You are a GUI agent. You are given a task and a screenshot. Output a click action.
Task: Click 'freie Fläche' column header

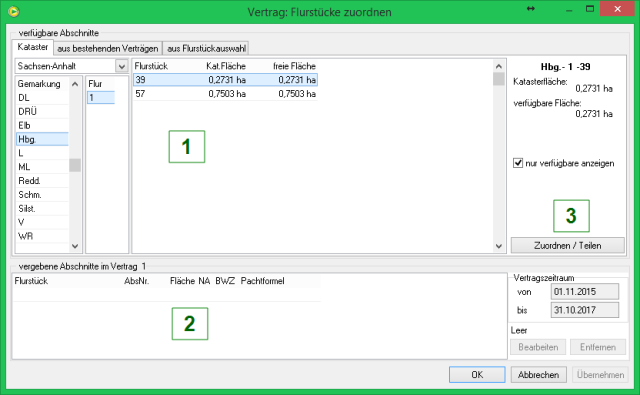294,66
